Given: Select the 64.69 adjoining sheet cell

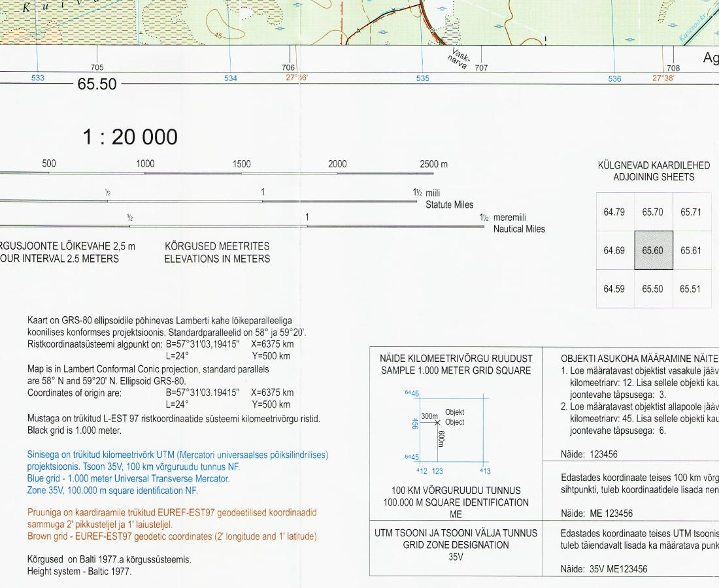Looking at the screenshot, I should [x=614, y=250].
